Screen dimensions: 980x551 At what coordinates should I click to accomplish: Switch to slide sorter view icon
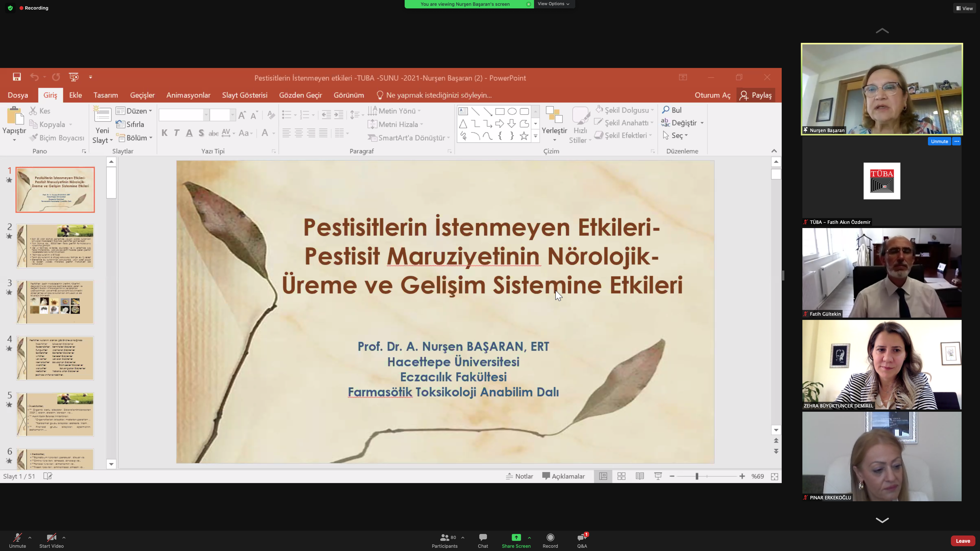(x=621, y=476)
